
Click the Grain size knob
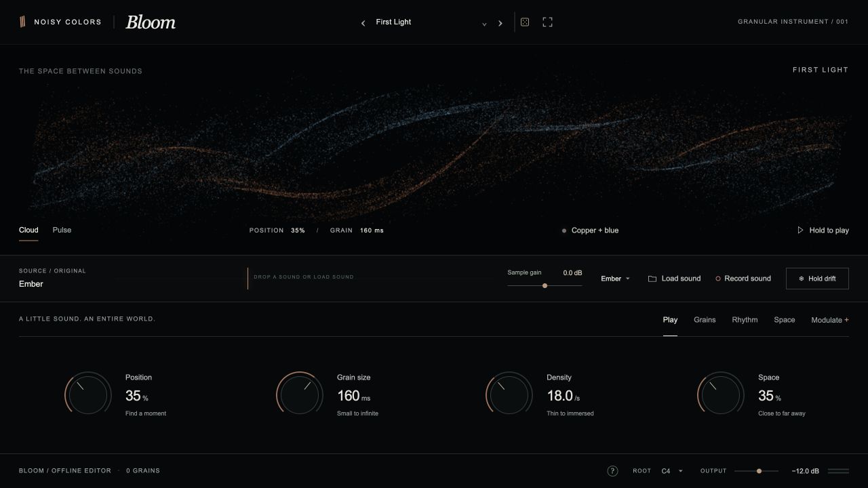click(x=300, y=394)
